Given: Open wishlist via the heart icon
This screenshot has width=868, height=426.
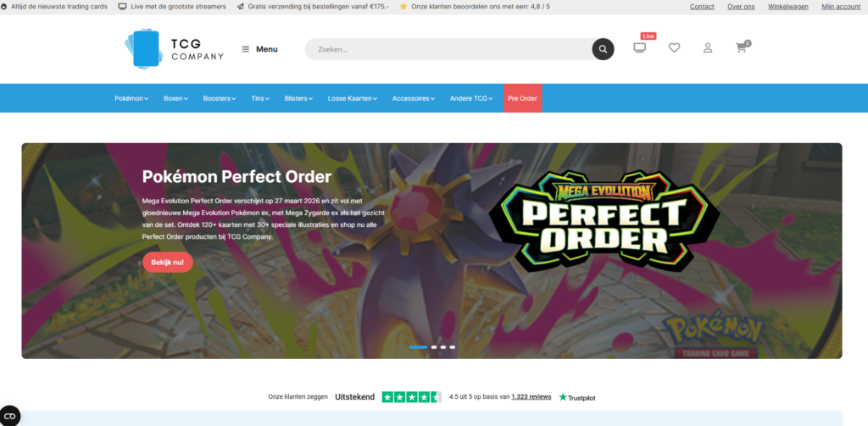Looking at the screenshot, I should point(674,48).
